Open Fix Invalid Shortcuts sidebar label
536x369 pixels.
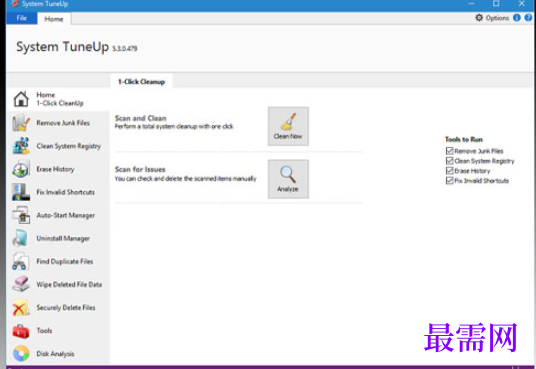tap(66, 192)
